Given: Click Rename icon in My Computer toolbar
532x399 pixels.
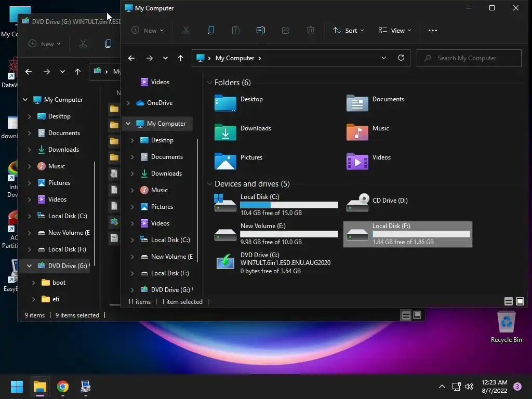Looking at the screenshot, I should [261, 30].
